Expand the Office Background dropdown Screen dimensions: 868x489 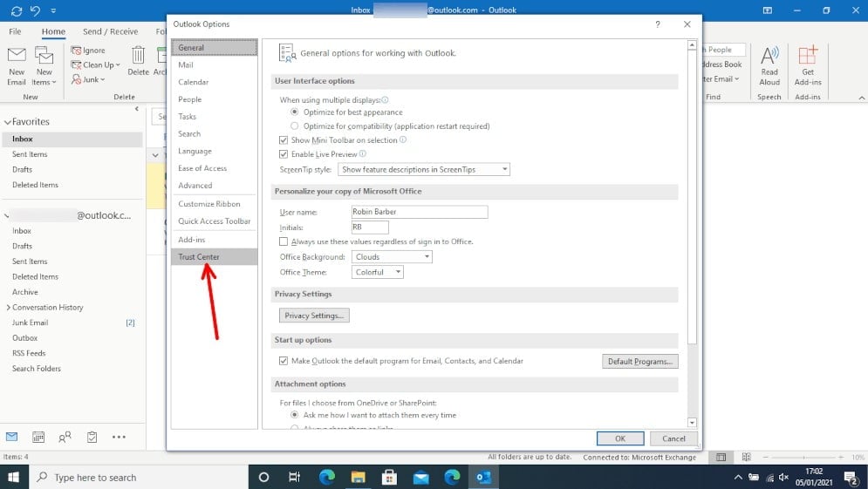pyautogui.click(x=392, y=257)
